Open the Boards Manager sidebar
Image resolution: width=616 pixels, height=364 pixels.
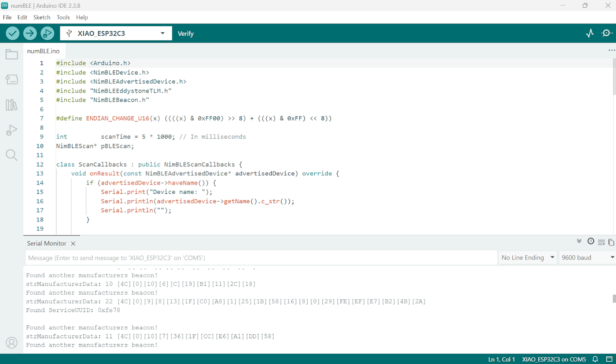(x=12, y=79)
